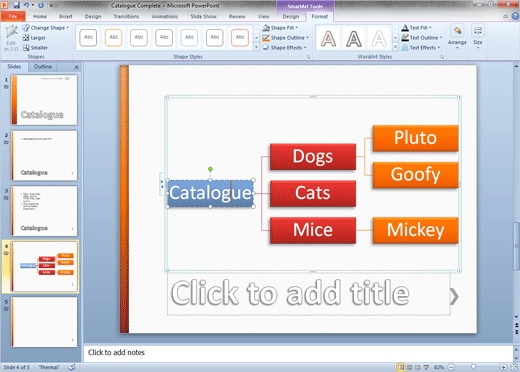Image resolution: width=520 pixels, height=372 pixels.
Task: Expand the Shape Styles gallery
Action: tap(256, 47)
